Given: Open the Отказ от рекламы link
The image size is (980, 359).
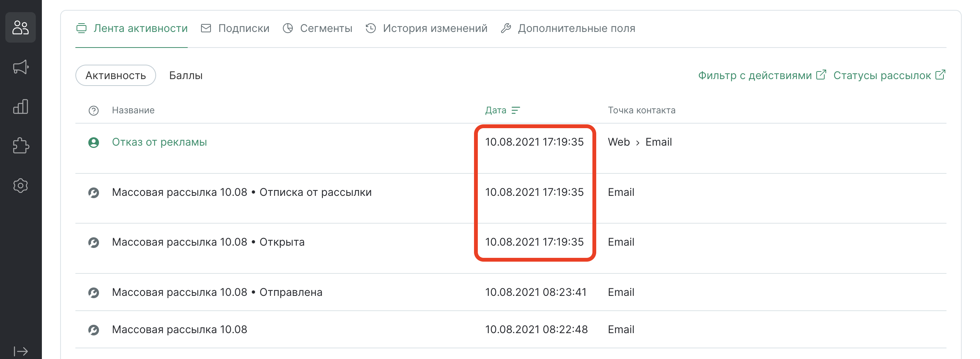Looking at the screenshot, I should (x=160, y=142).
